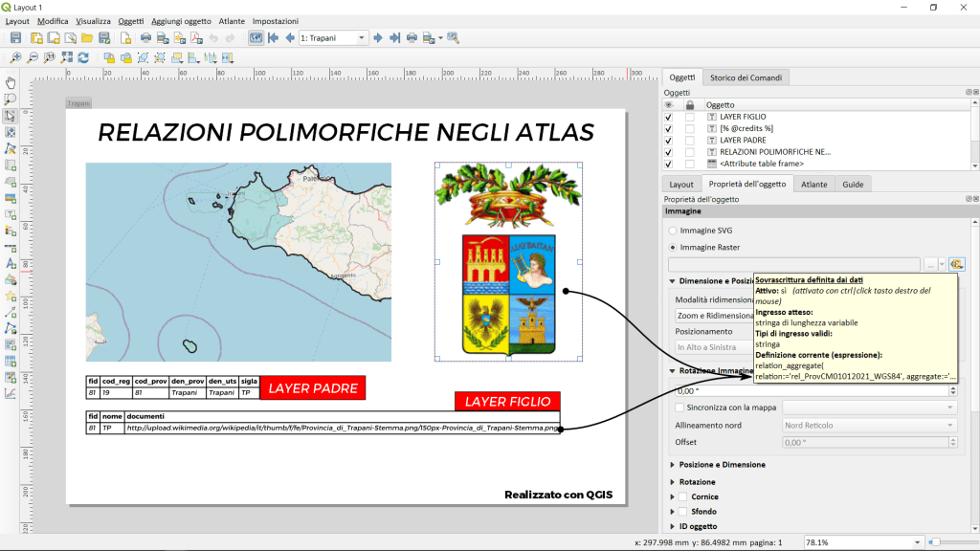Select the Pan Layout hand tool

[11, 82]
